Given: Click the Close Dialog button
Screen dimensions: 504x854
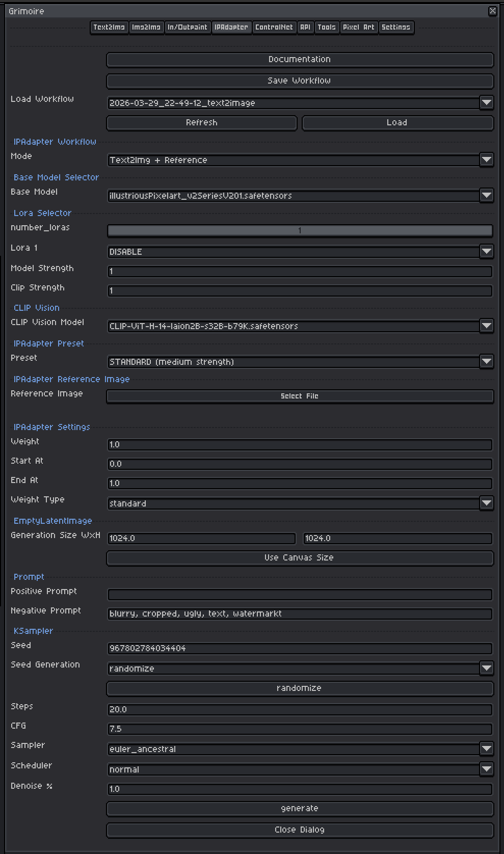Looking at the screenshot, I should (300, 830).
